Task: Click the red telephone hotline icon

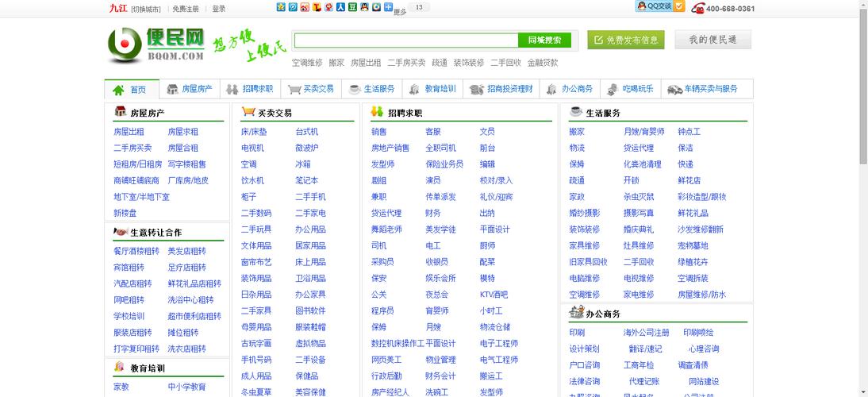Action: click(x=697, y=9)
